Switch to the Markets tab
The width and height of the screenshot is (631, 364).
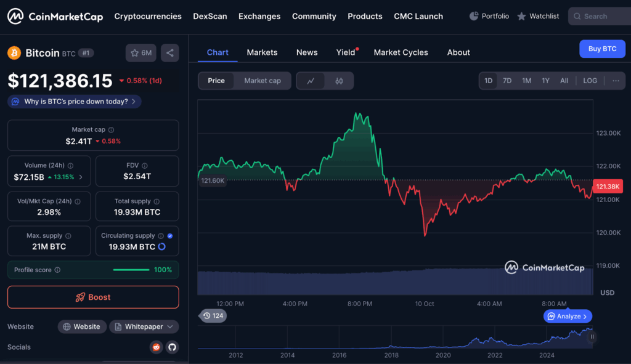tap(262, 52)
